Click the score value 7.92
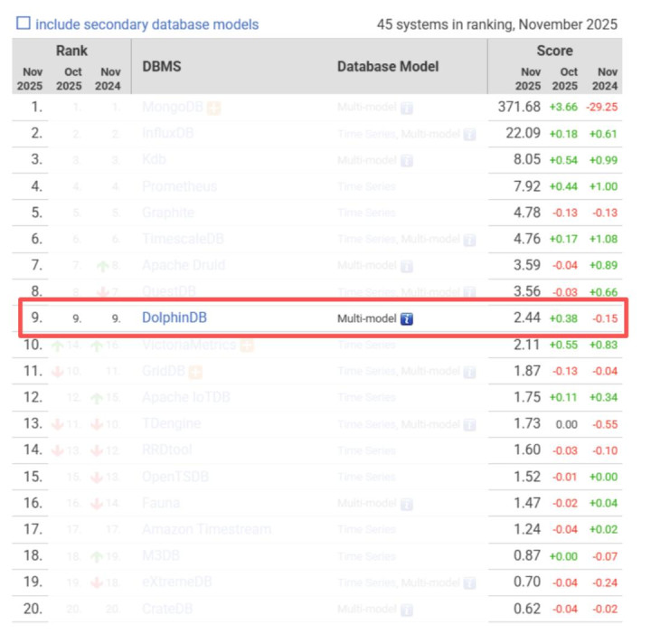This screenshot has height=644, width=651. pos(527,186)
